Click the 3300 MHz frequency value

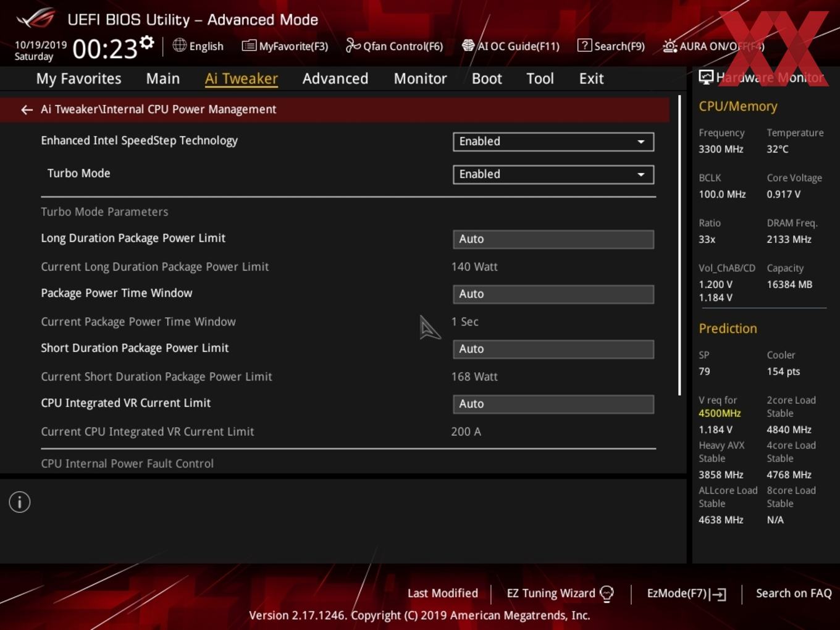(721, 149)
